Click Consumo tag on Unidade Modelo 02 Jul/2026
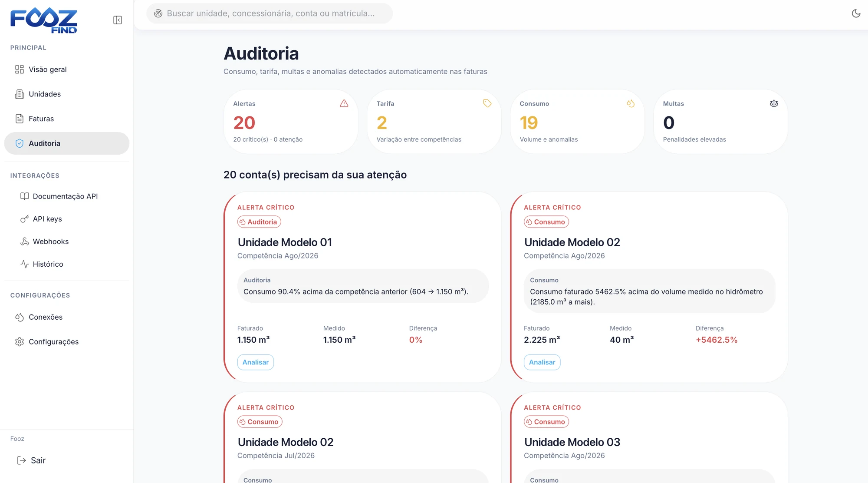This screenshot has width=868, height=483. 260,422
